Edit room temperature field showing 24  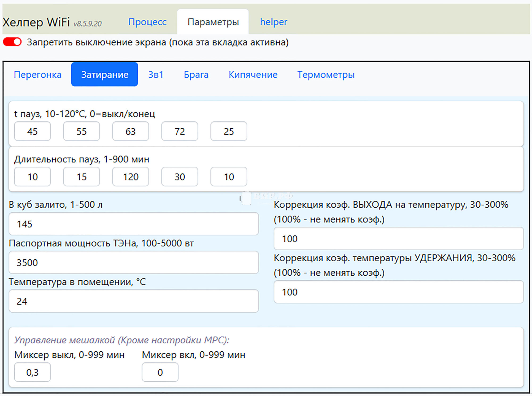pos(134,301)
